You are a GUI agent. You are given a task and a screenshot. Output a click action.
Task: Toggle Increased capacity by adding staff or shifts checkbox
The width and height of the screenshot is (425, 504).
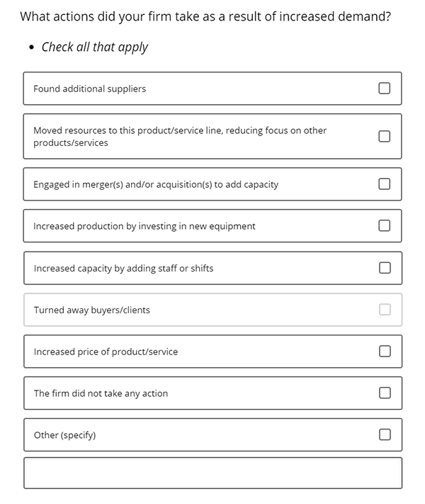(385, 268)
